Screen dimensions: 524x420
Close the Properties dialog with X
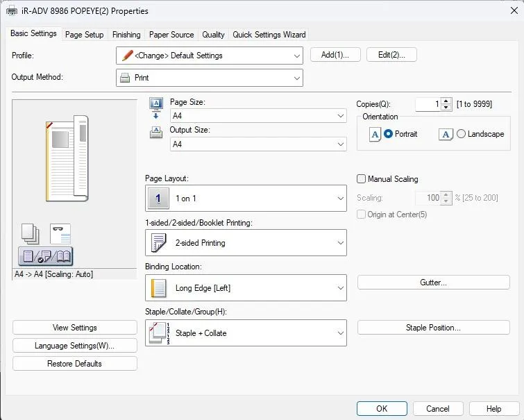coord(514,10)
